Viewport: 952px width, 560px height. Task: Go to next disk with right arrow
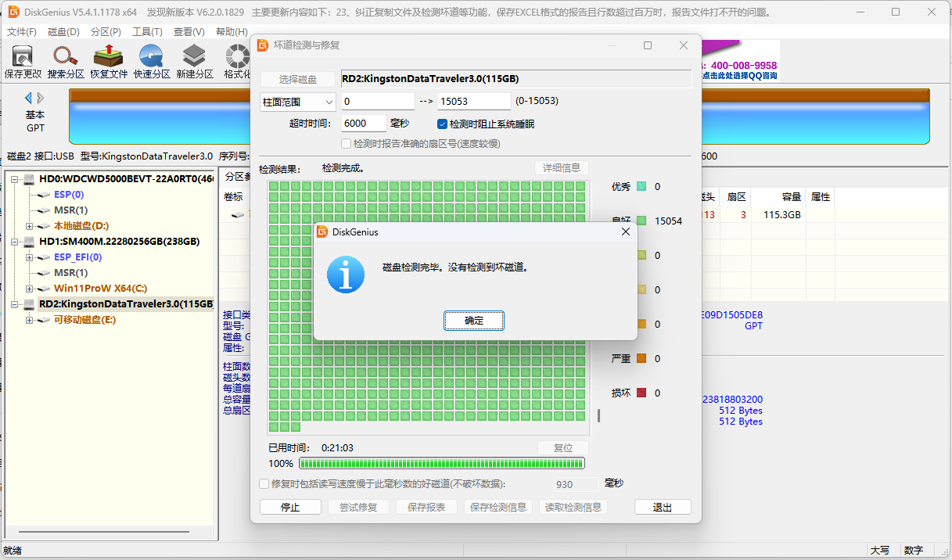pyautogui.click(x=41, y=98)
